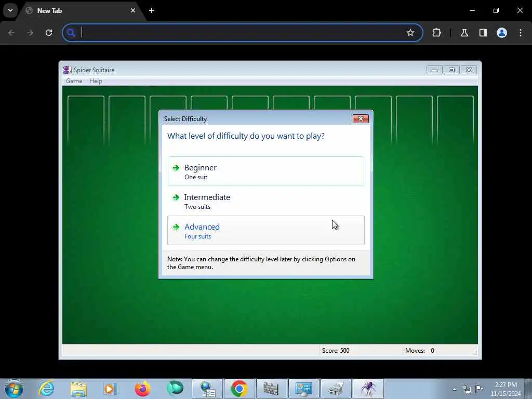This screenshot has width=532, height=399.
Task: Go forward in Chrome
Action: (30, 33)
